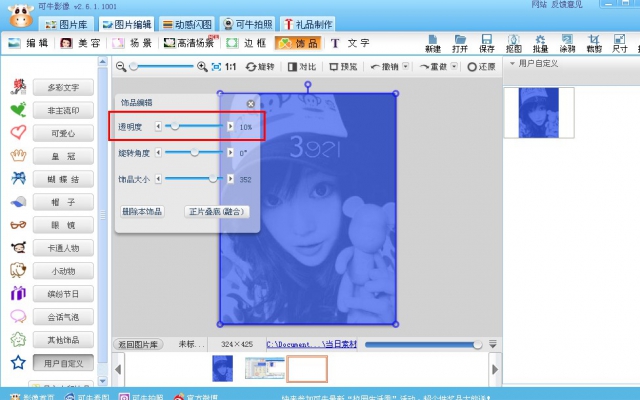Click the 饰品大小 slider handle
The image size is (640, 400).
(x=213, y=178)
